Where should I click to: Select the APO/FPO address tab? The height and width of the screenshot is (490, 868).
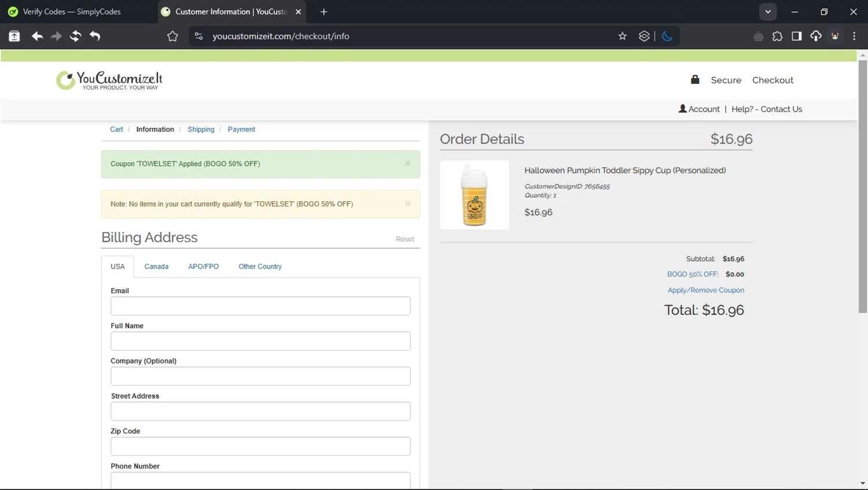coord(203,267)
